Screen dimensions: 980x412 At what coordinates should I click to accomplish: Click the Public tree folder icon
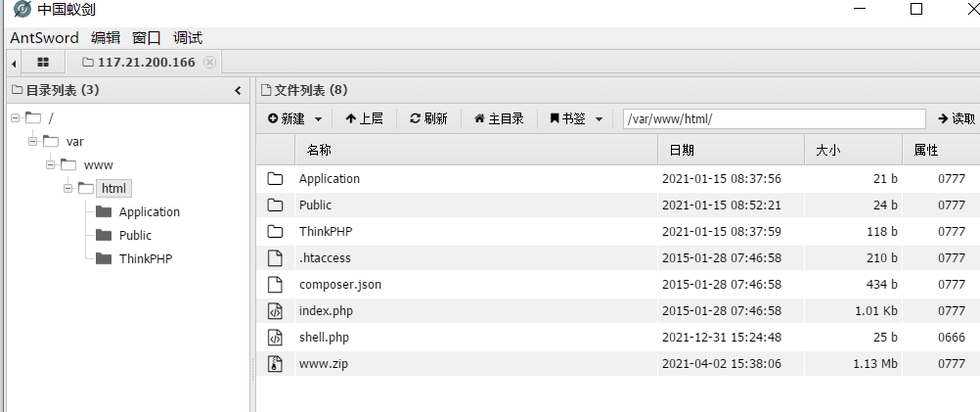point(103,235)
